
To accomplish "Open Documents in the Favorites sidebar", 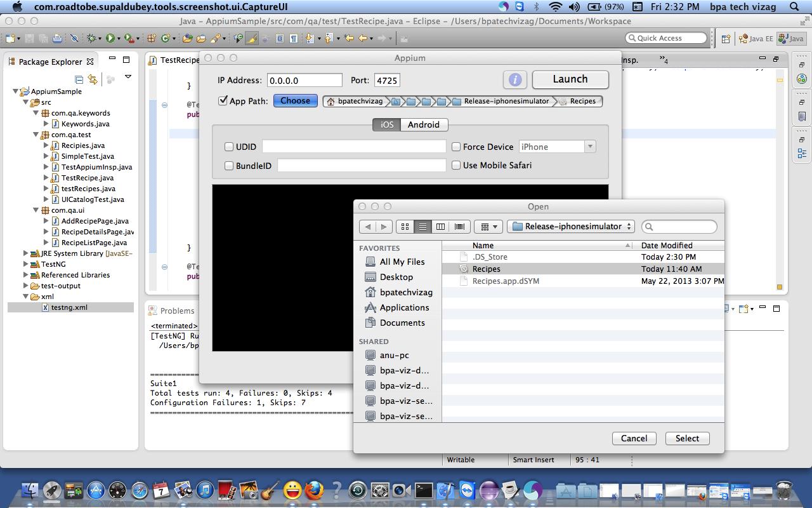I will pos(395,323).
